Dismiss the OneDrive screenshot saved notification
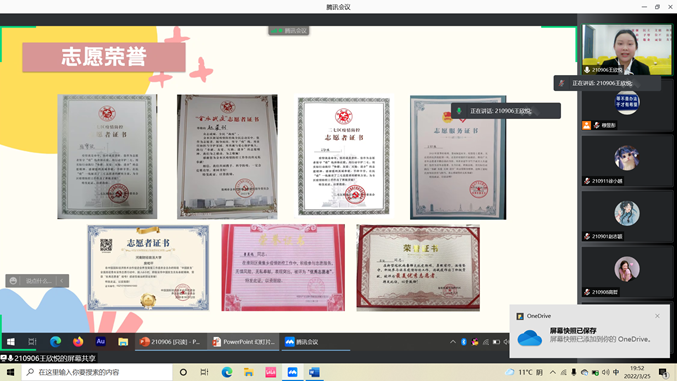The image size is (677, 381). (657, 316)
